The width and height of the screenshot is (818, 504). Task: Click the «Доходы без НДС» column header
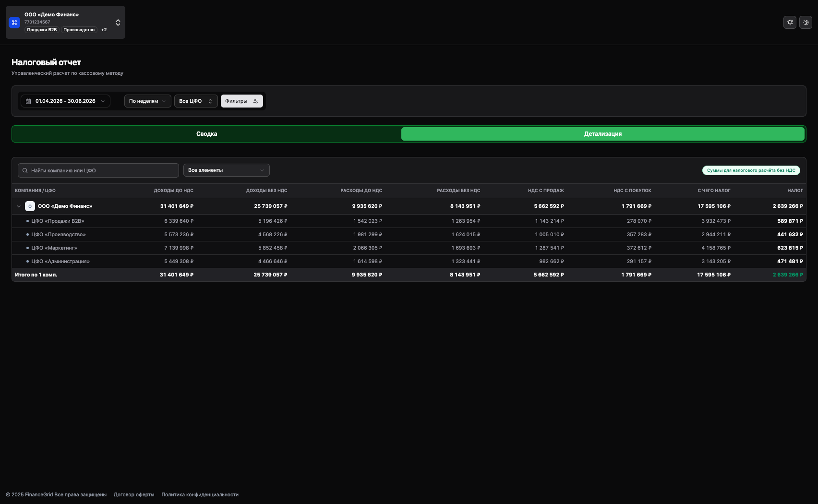coord(266,191)
